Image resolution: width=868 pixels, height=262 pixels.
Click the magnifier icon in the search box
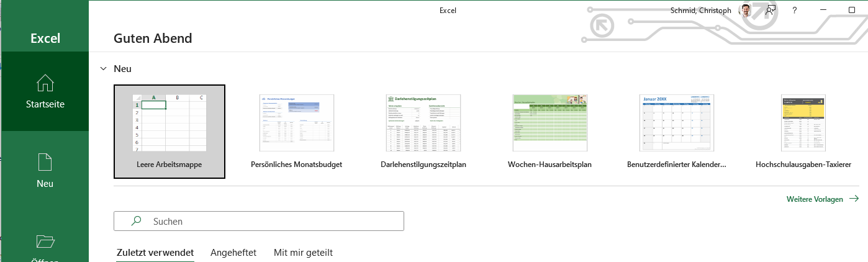(137, 221)
